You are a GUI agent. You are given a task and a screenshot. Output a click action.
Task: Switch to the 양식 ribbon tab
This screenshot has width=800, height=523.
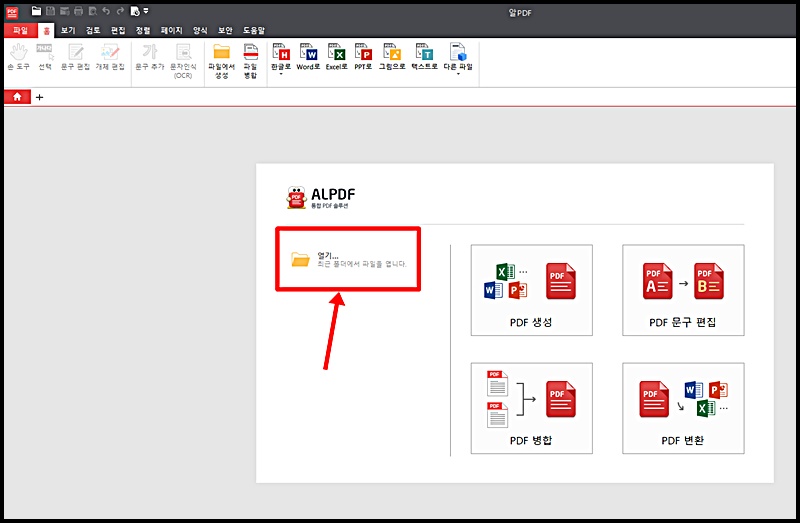200,31
